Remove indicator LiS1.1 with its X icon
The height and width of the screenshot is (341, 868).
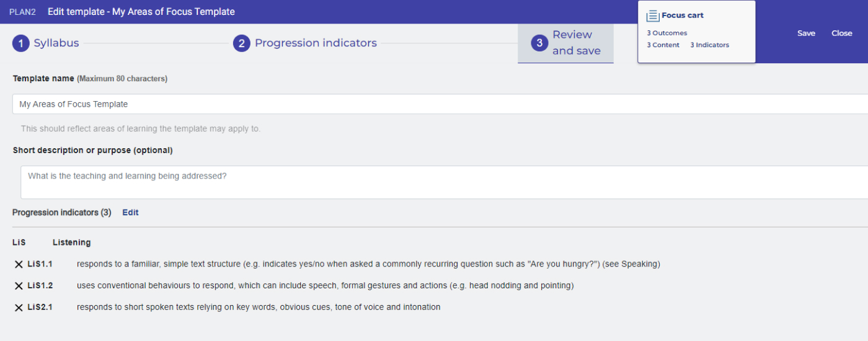pyautogui.click(x=19, y=264)
